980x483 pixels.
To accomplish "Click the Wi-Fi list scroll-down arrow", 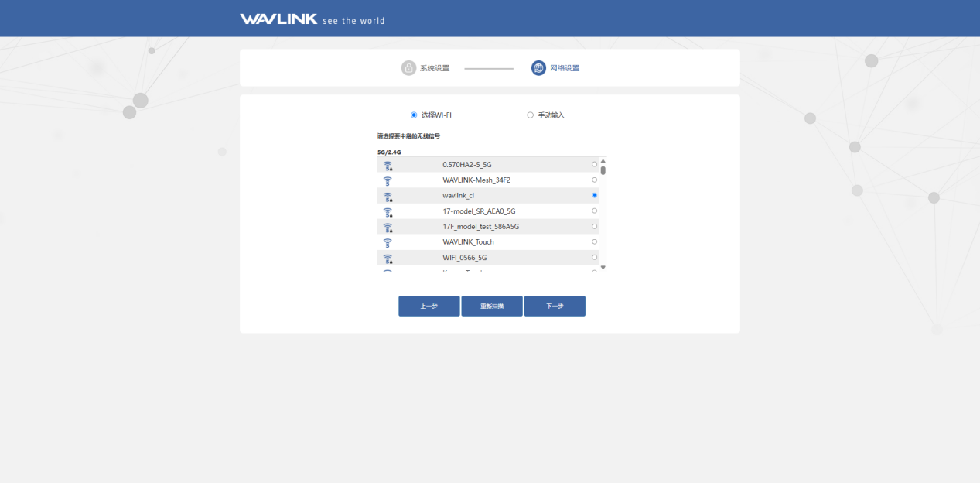I will (x=603, y=268).
